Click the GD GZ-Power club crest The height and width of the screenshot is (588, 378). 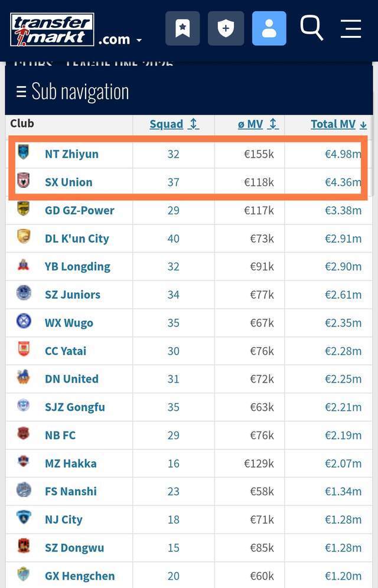pos(24,209)
